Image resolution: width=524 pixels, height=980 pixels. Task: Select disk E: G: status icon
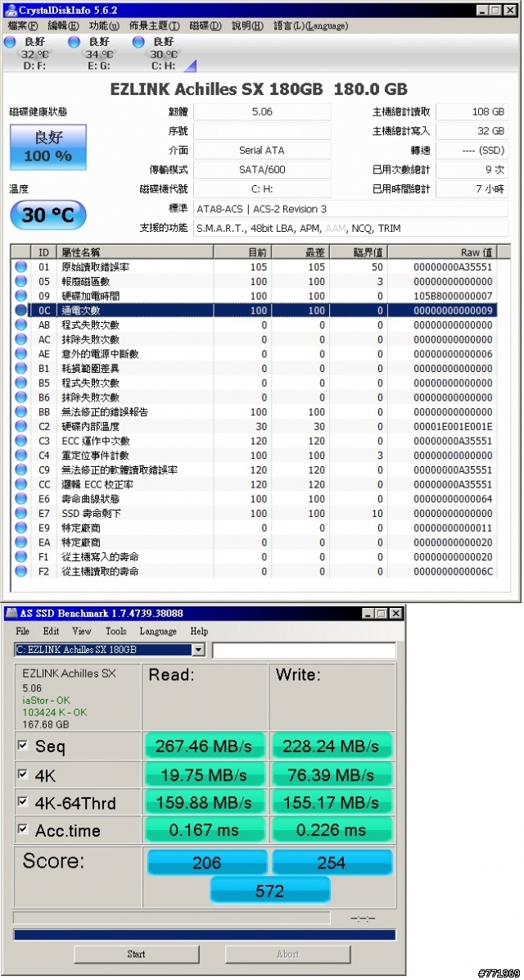click(x=75, y=42)
